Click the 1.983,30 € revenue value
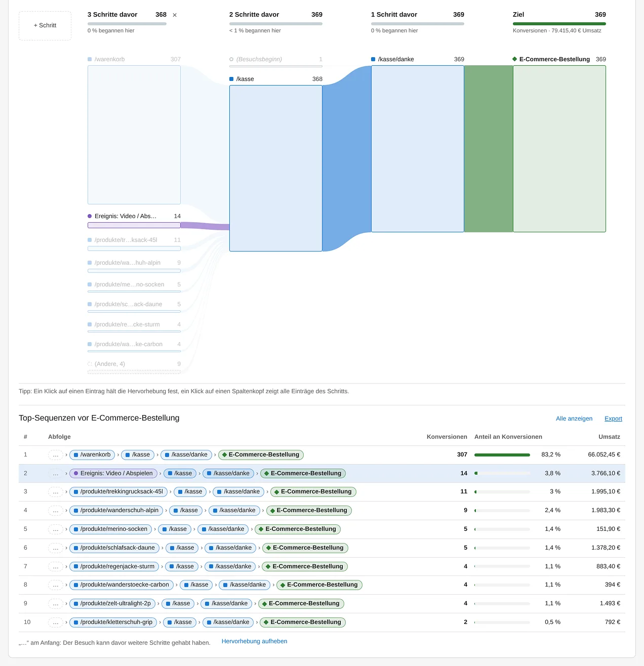Screen dimensions: 644x666 coord(606,511)
